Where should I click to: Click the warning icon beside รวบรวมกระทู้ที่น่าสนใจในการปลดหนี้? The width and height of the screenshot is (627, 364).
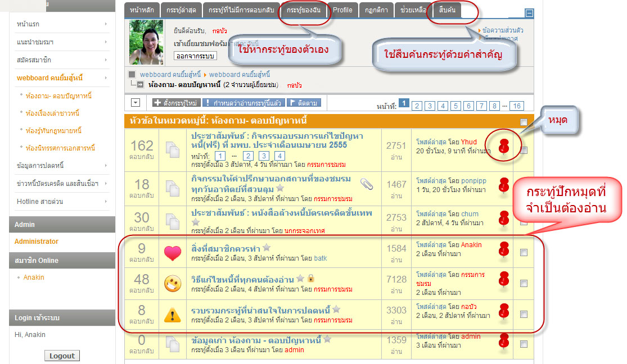point(173,315)
